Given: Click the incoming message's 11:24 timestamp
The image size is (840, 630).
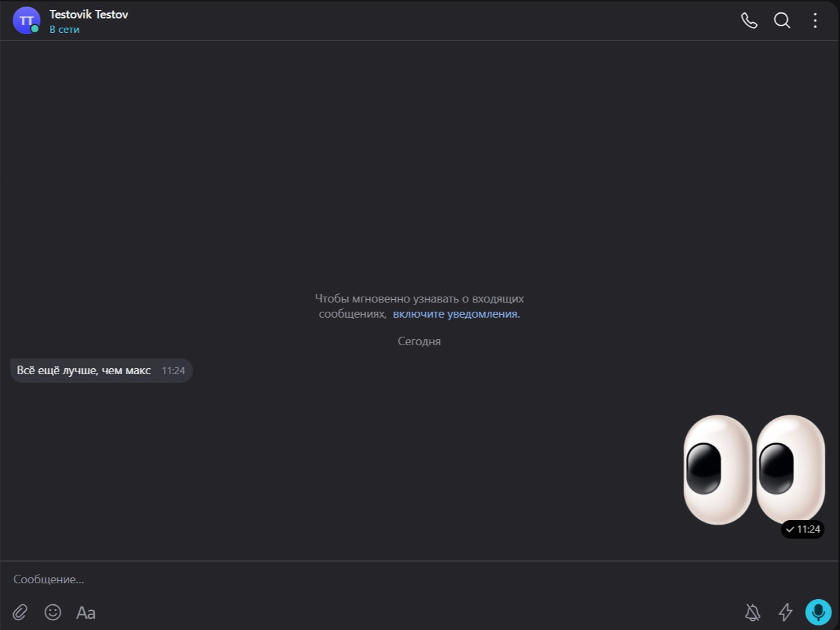Looking at the screenshot, I should [x=173, y=371].
